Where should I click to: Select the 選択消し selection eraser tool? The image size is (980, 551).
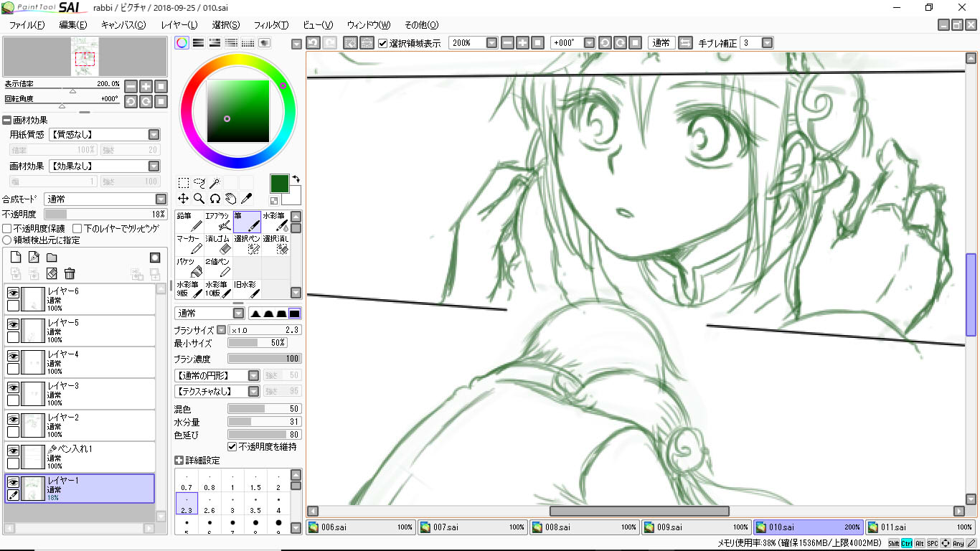click(275, 245)
